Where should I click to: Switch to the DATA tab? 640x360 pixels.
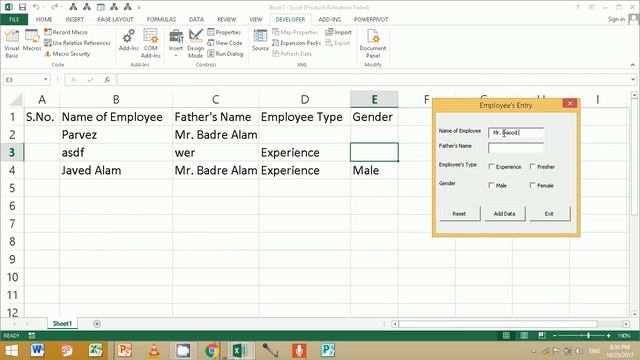pos(196,19)
